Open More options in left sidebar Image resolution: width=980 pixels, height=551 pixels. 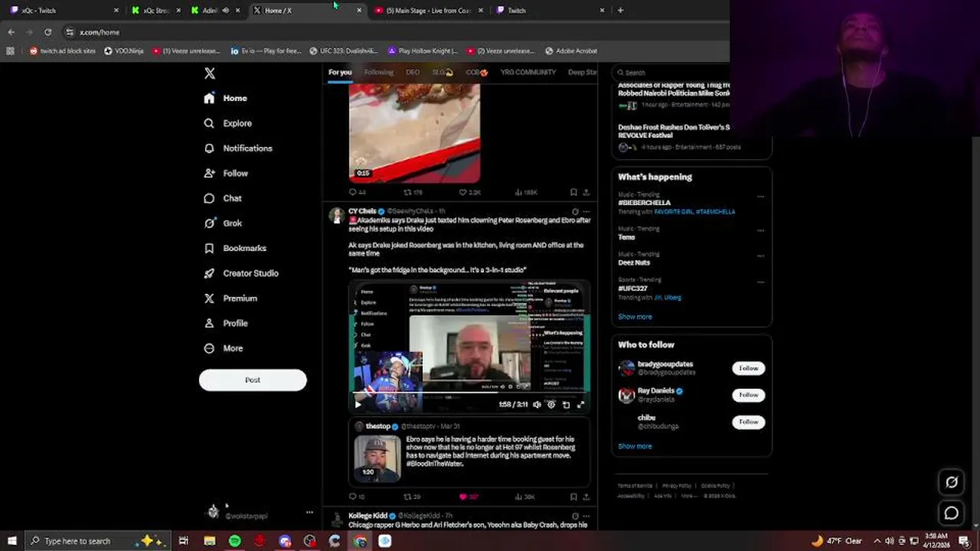(x=224, y=348)
